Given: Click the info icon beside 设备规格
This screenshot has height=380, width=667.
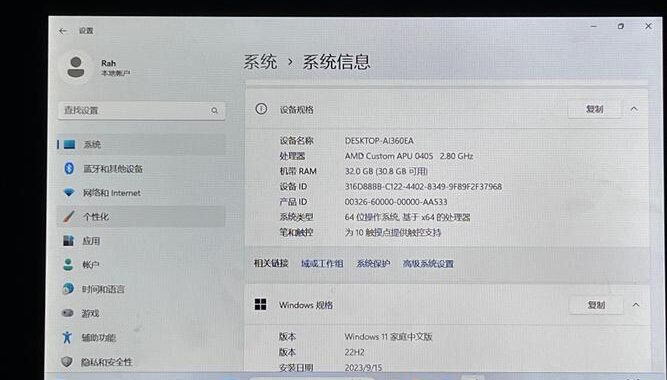Looking at the screenshot, I should coord(261,109).
